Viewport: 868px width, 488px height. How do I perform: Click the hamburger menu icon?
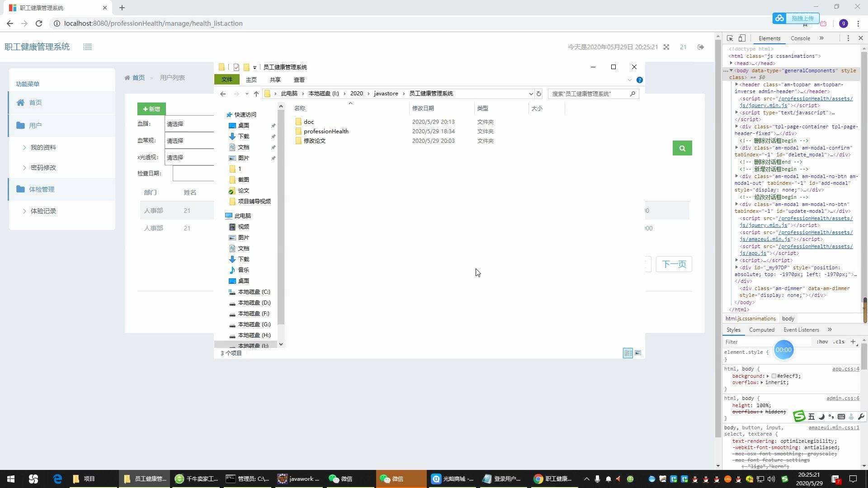(x=88, y=47)
